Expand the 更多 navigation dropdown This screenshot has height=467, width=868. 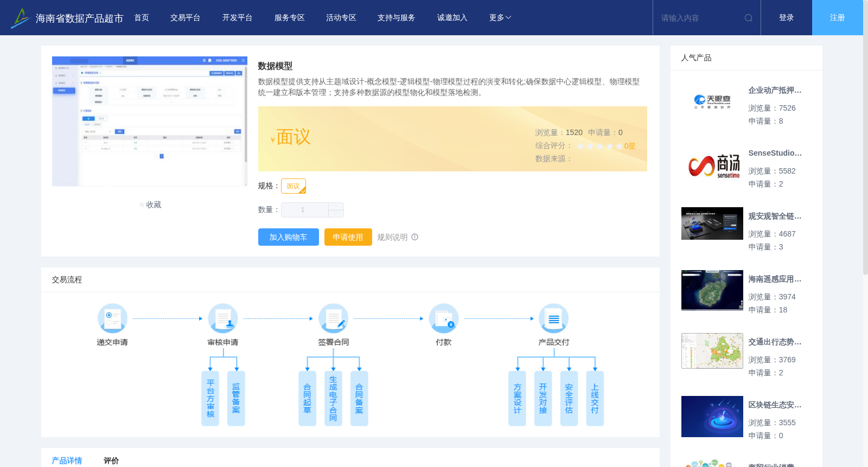[500, 18]
